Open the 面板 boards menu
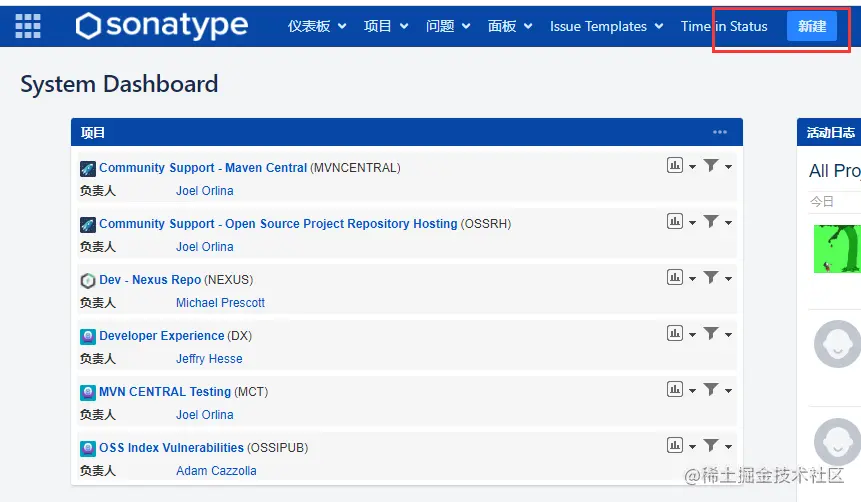This screenshot has height=502, width=861. click(510, 26)
